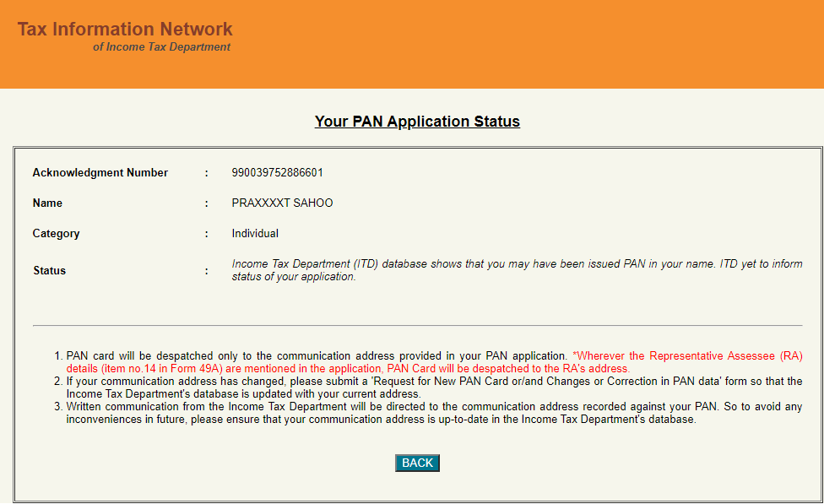This screenshot has height=504, width=824.
Task: Select the Acknowledgment Number label
Action: 100,173
